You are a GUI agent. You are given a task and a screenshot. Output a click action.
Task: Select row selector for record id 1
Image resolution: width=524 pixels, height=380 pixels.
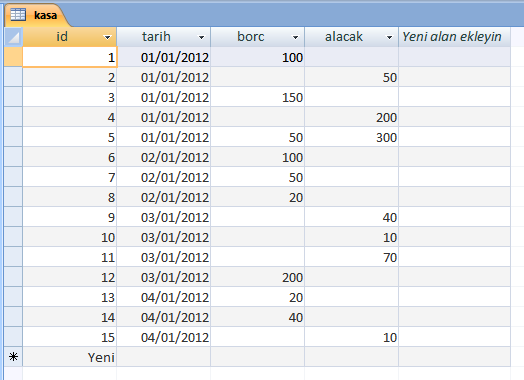(x=13, y=57)
